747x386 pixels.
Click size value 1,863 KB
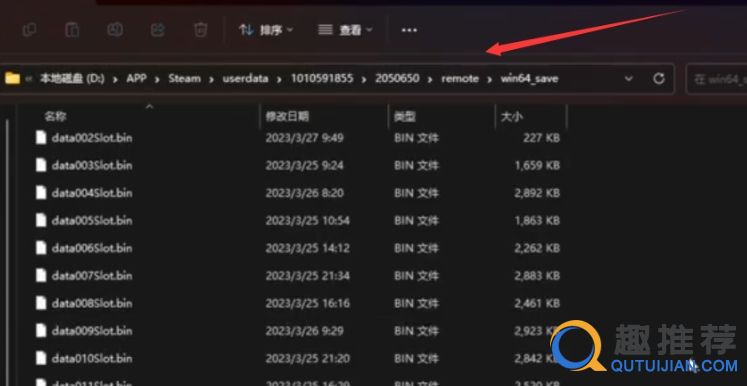(x=537, y=221)
